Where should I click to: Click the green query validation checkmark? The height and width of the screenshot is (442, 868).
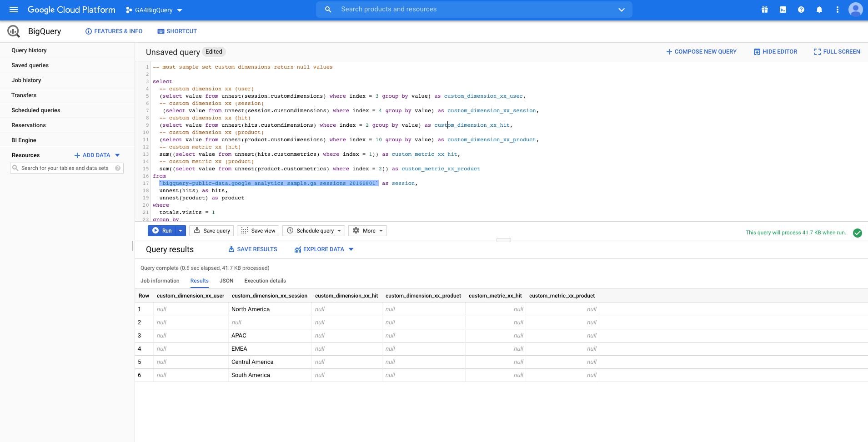[858, 233]
